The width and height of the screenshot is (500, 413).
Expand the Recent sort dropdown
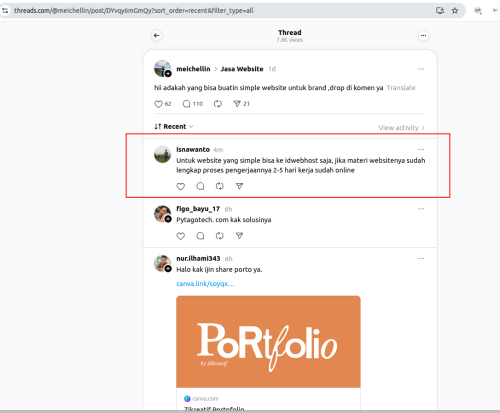point(174,127)
